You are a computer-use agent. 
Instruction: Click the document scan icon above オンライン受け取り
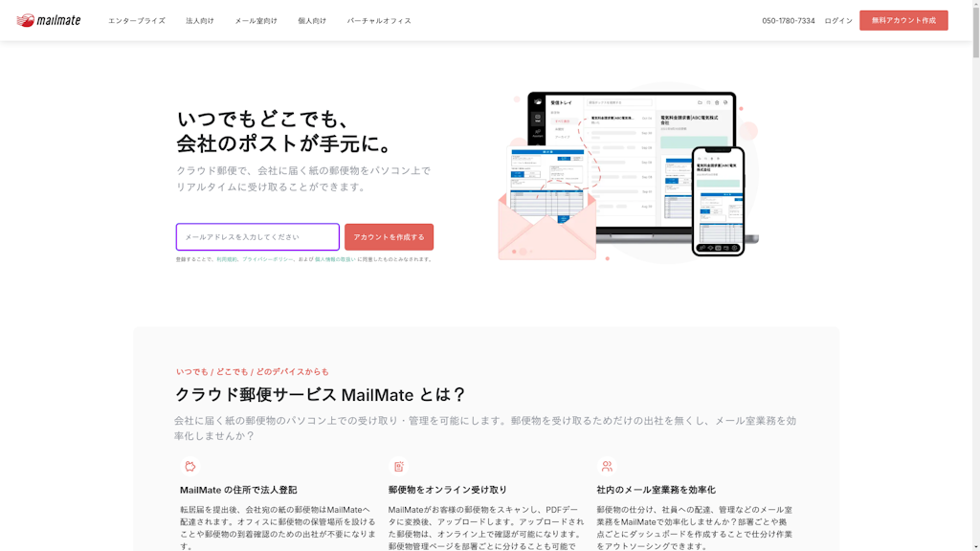click(398, 468)
